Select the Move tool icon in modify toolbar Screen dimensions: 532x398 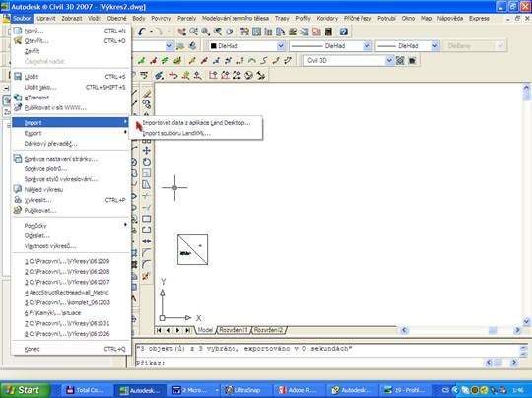tap(146, 150)
